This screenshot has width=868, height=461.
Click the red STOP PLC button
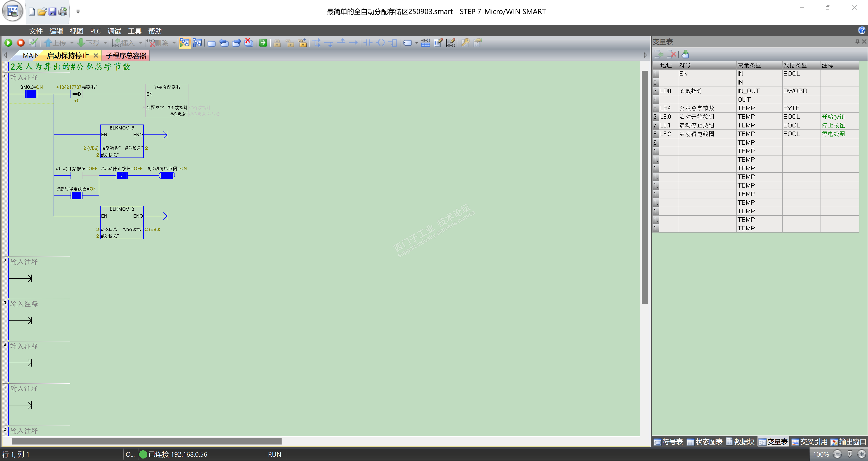click(x=21, y=43)
